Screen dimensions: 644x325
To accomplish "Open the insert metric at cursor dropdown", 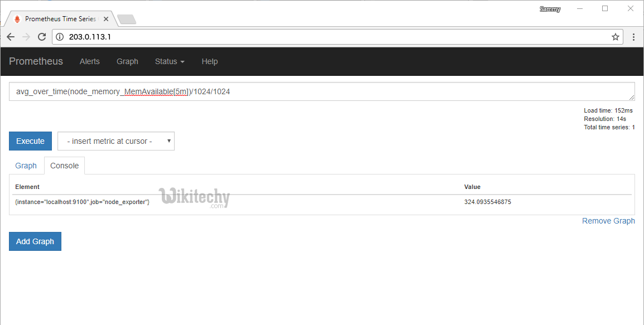I will [x=116, y=141].
